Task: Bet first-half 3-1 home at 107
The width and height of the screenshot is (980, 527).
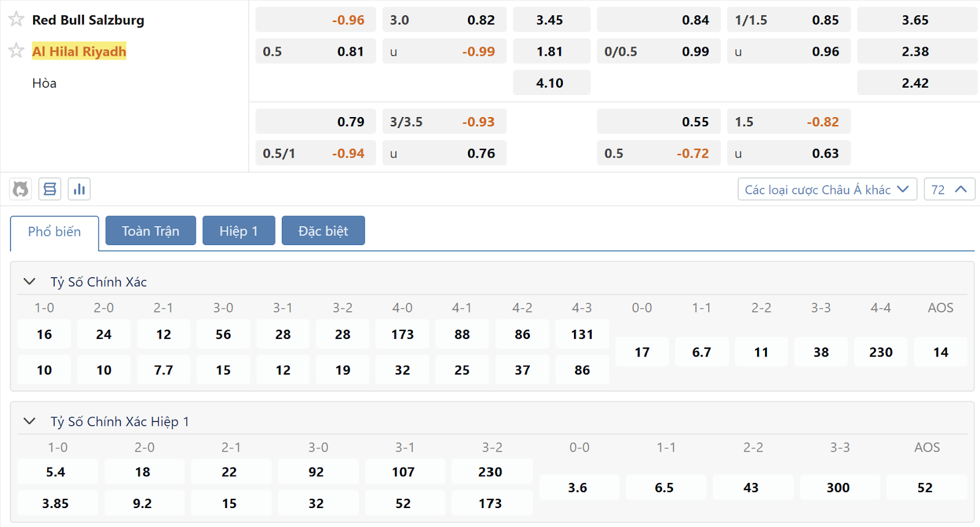Action: pos(405,472)
